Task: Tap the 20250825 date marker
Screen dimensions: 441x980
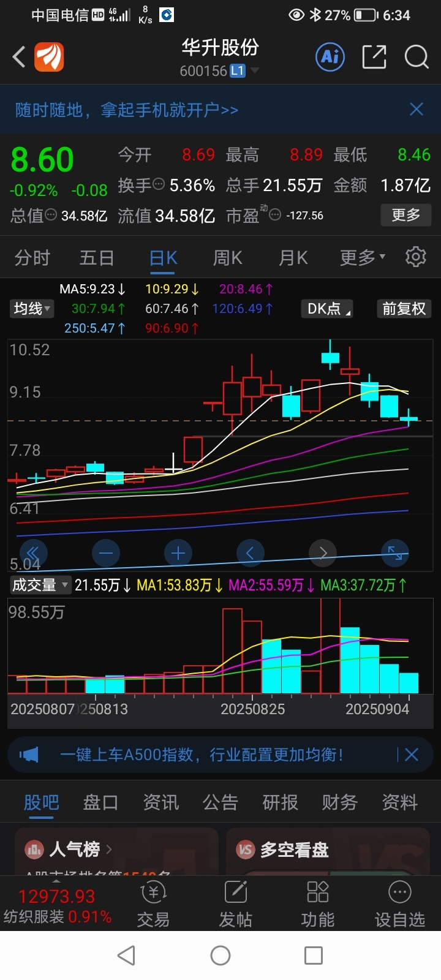Action: [252, 709]
